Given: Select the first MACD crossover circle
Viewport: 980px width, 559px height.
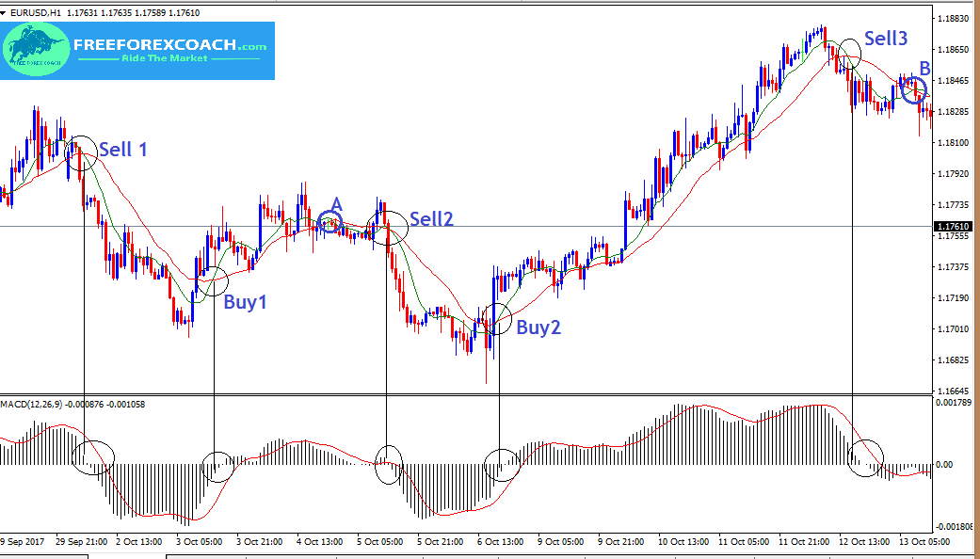Looking at the screenshot, I should click(93, 458).
